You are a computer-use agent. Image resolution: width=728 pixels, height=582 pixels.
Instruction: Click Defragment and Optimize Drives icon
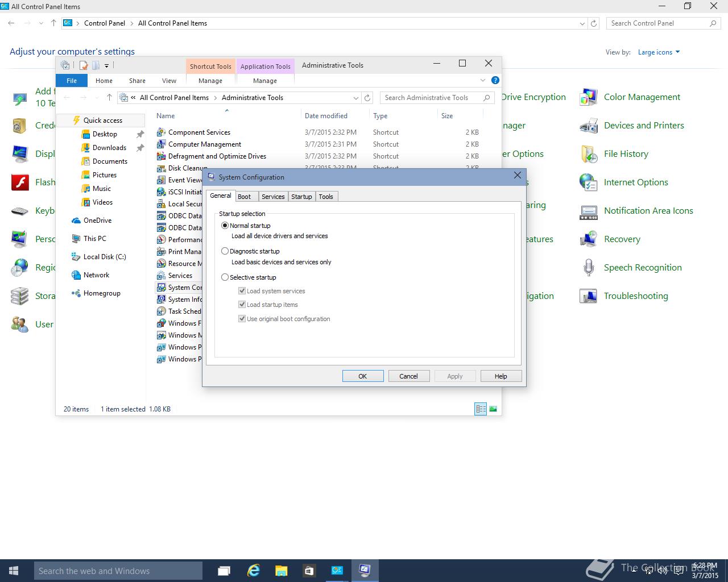click(161, 156)
